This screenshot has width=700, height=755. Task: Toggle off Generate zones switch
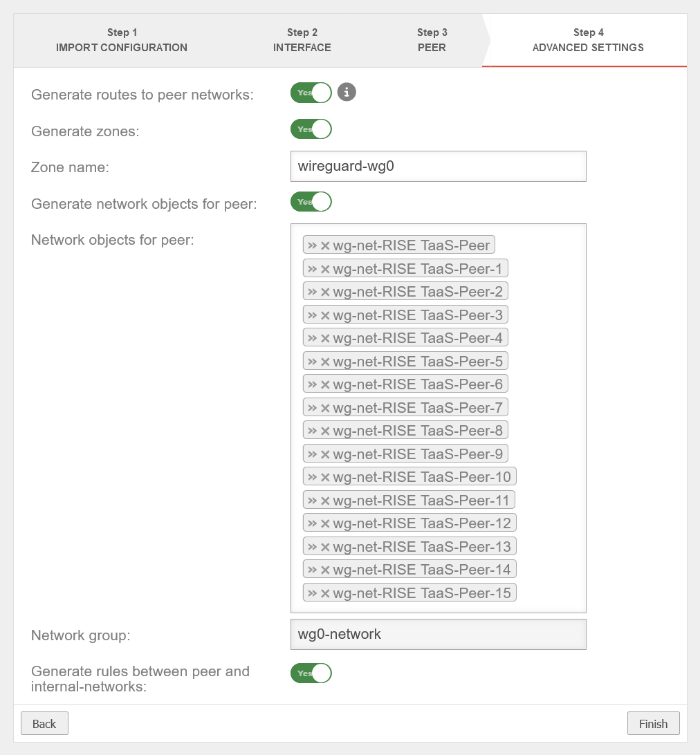click(311, 129)
